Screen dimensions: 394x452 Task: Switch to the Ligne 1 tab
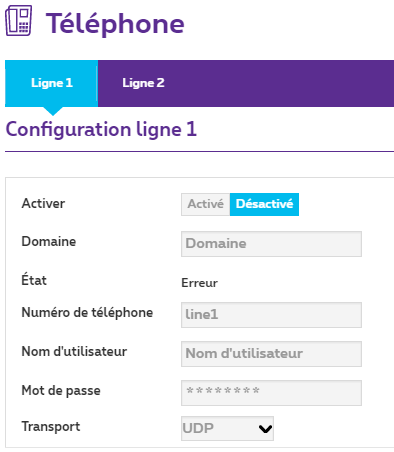click(x=51, y=83)
